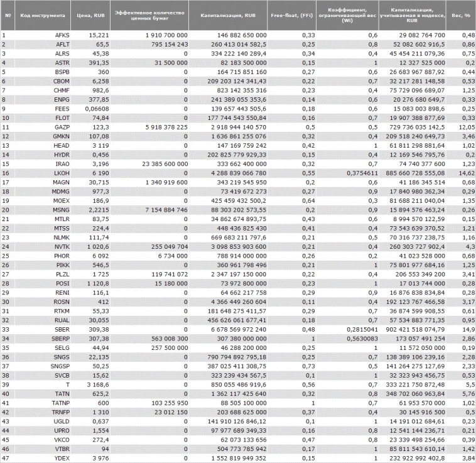
Task: Select the RENI ticker cell
Action: pos(43,293)
